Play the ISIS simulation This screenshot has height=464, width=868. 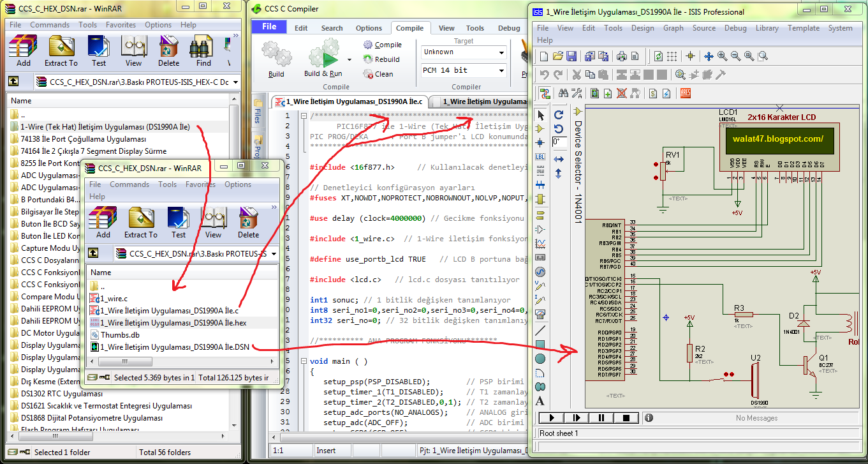click(x=552, y=417)
